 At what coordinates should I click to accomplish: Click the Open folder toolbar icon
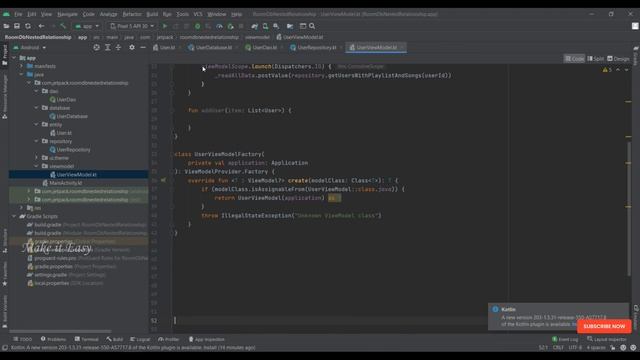[x=6, y=26]
